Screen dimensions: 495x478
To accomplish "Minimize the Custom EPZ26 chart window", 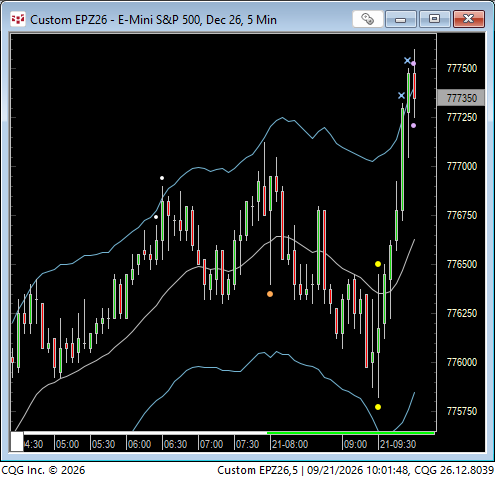I will (x=401, y=19).
